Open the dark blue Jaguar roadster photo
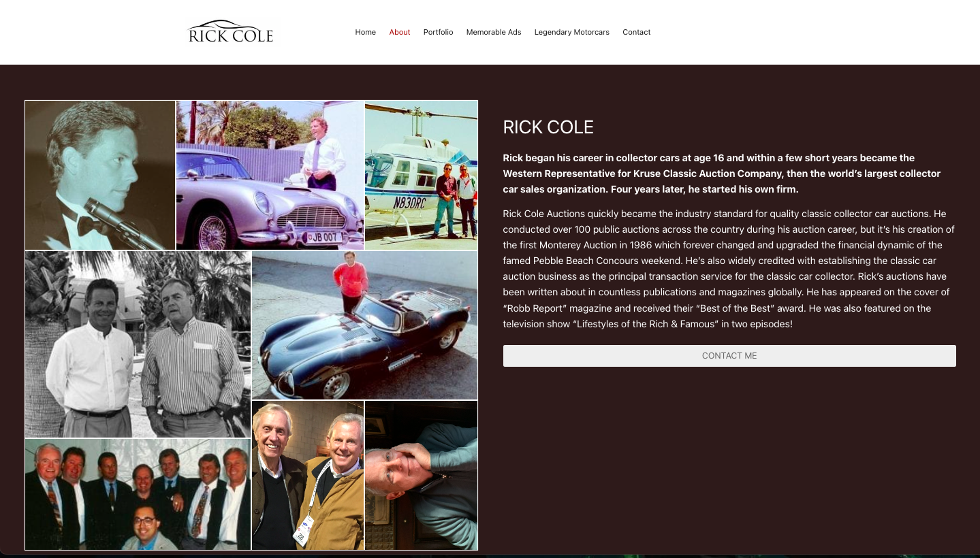This screenshot has width=980, height=558. click(x=364, y=325)
